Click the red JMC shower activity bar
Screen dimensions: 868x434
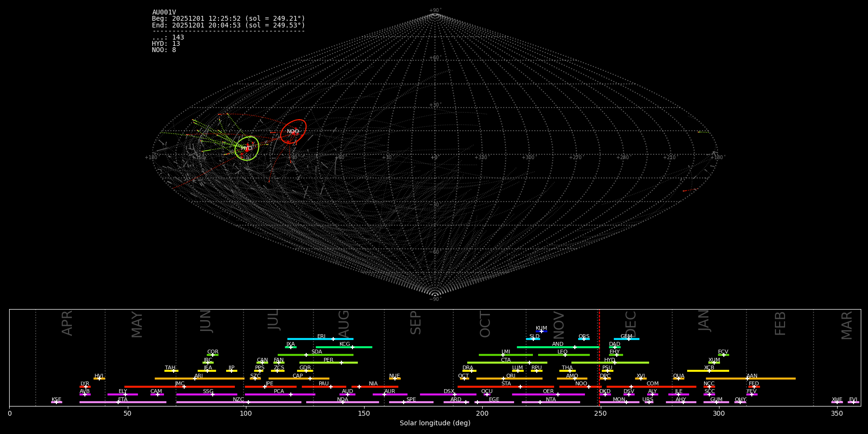(x=180, y=387)
